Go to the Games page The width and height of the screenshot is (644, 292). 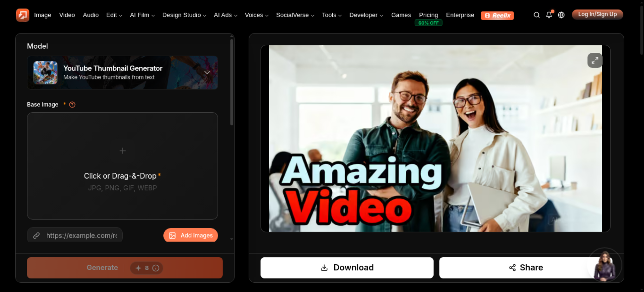401,15
